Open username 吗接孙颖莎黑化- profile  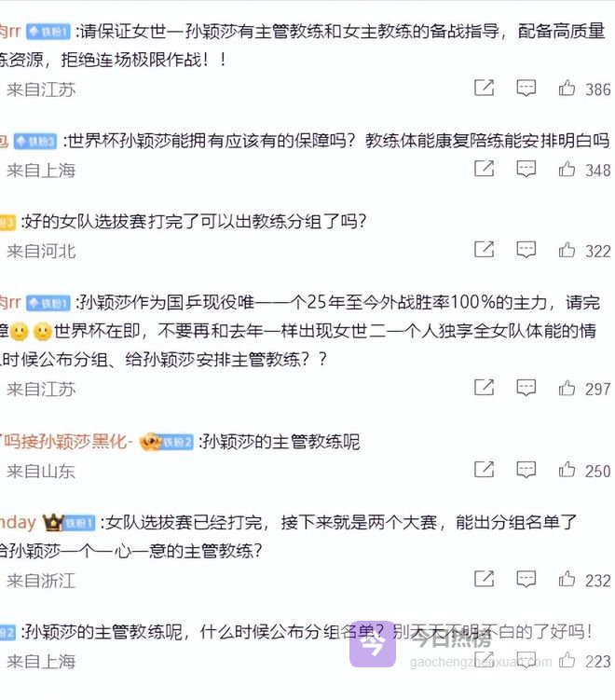point(67,442)
